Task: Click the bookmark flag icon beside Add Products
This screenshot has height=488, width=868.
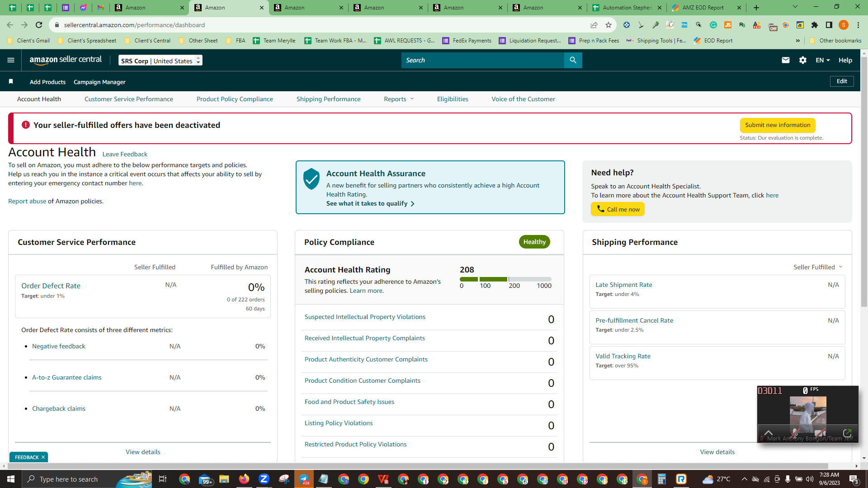Action: (11, 82)
